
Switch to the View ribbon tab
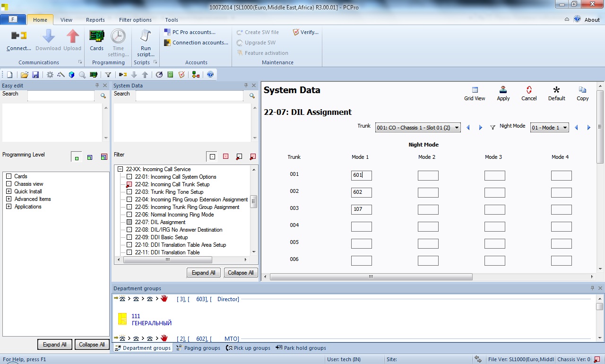tap(67, 20)
